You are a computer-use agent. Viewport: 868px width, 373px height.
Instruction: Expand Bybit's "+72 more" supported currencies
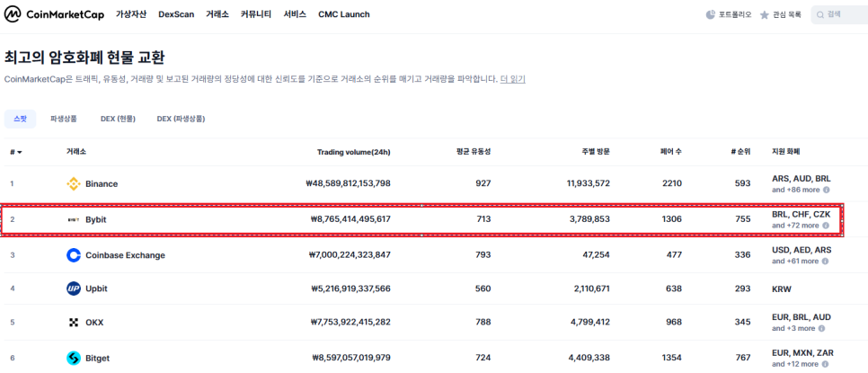796,226
